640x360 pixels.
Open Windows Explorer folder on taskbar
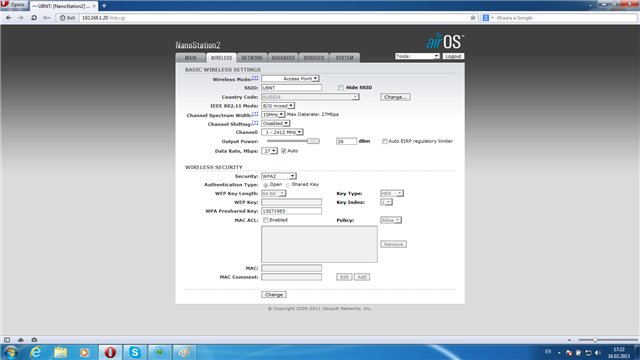tap(60, 352)
